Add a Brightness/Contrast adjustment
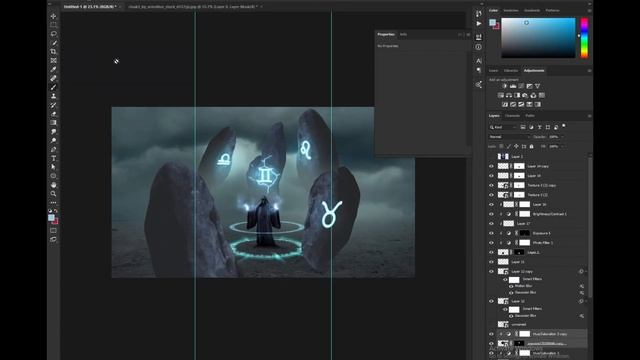This screenshot has height=360, width=640. point(505,86)
